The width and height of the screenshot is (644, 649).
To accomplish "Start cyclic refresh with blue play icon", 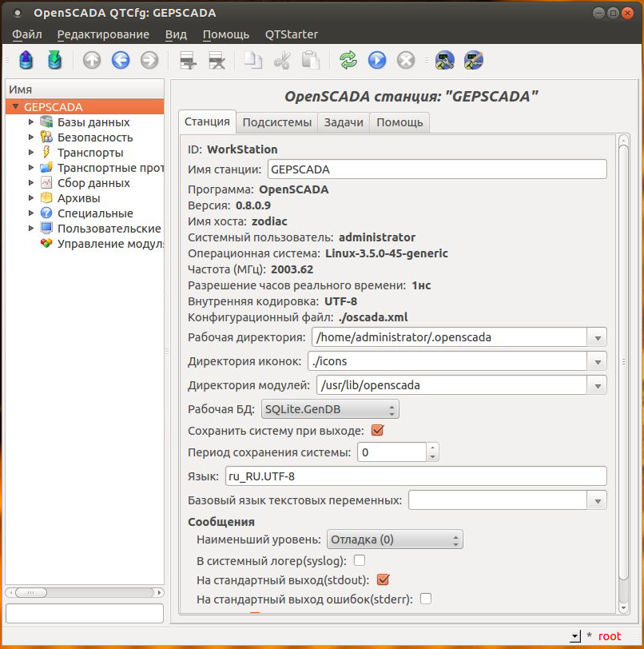I will [376, 60].
